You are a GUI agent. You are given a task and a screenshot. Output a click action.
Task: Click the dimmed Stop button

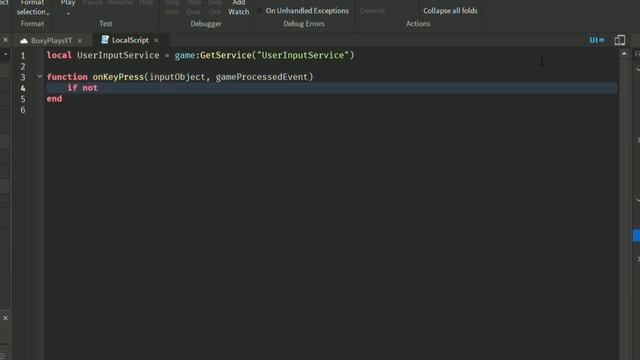(x=146, y=3)
